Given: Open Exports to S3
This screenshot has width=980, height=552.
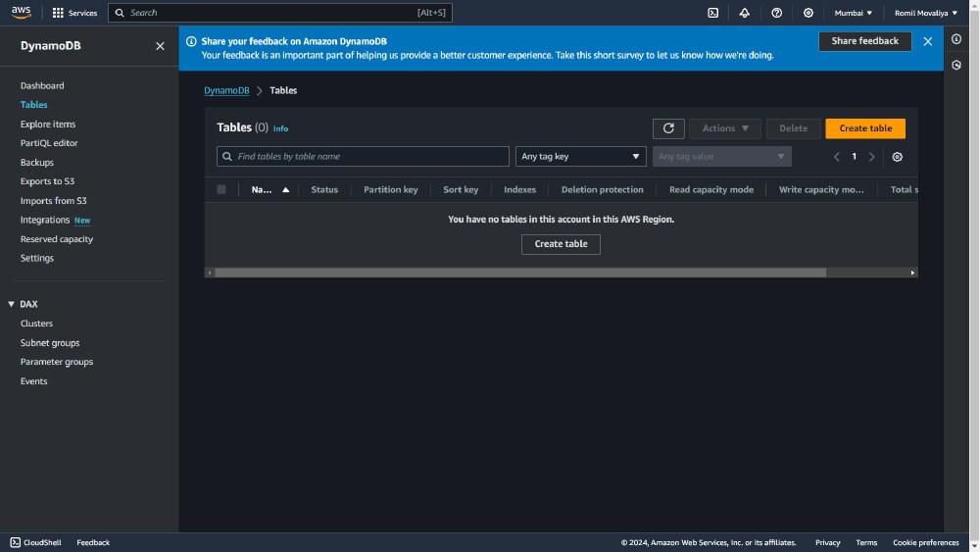Looking at the screenshot, I should tap(47, 180).
